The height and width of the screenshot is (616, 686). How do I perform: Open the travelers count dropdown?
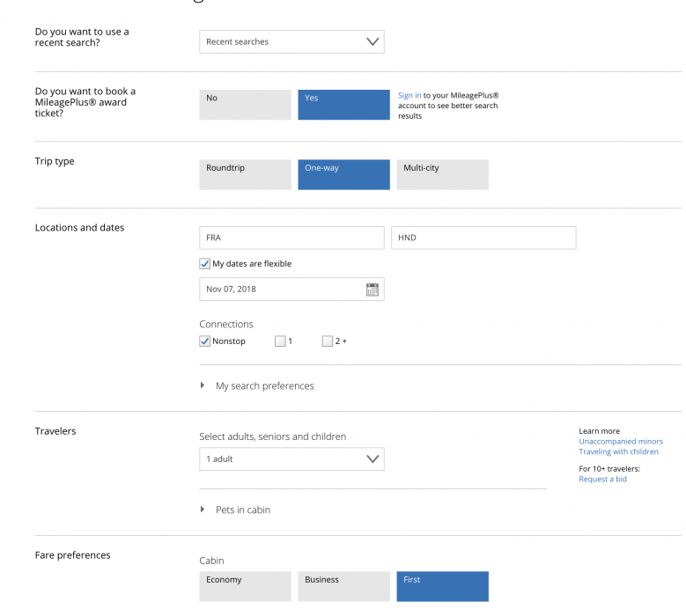pyautogui.click(x=291, y=459)
